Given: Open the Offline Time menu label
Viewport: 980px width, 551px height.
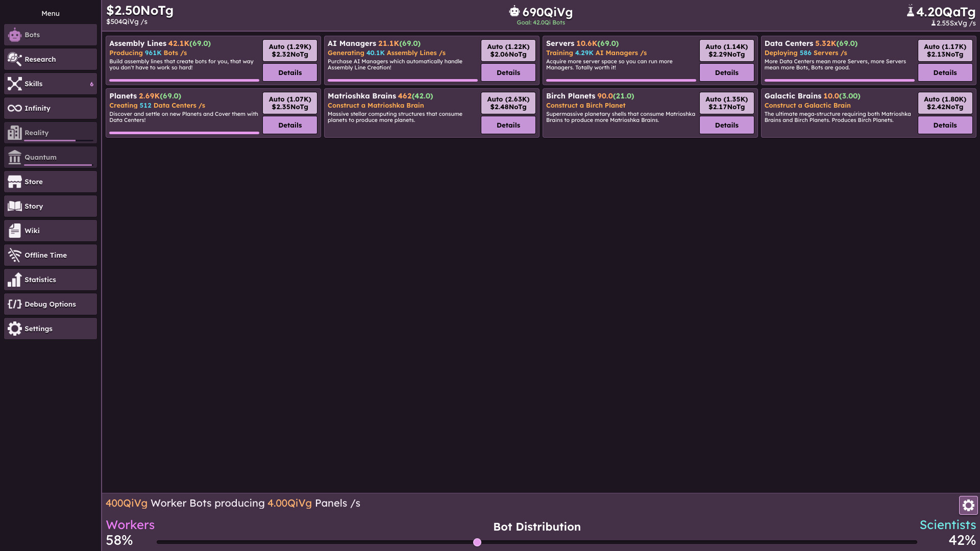Looking at the screenshot, I should [x=45, y=255].
